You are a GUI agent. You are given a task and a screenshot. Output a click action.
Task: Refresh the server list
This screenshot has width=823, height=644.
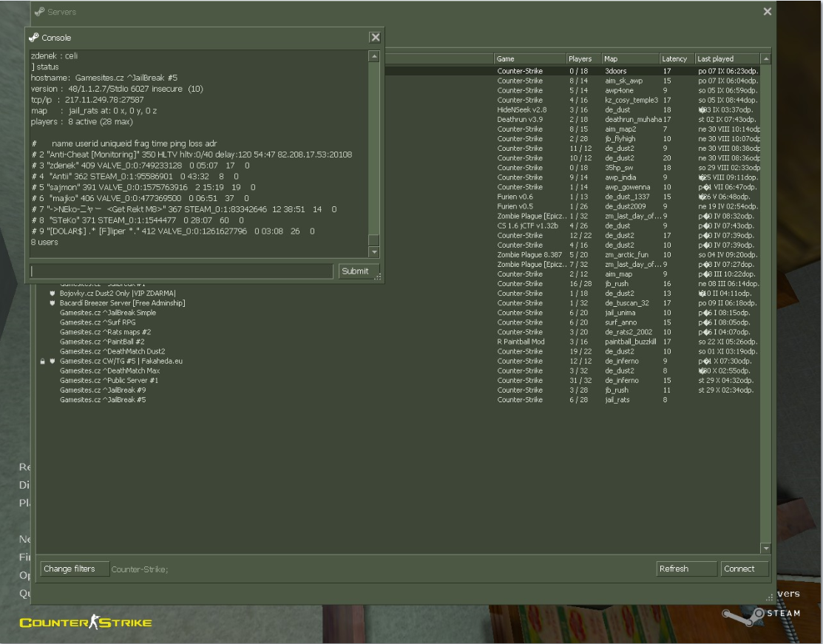coord(686,569)
